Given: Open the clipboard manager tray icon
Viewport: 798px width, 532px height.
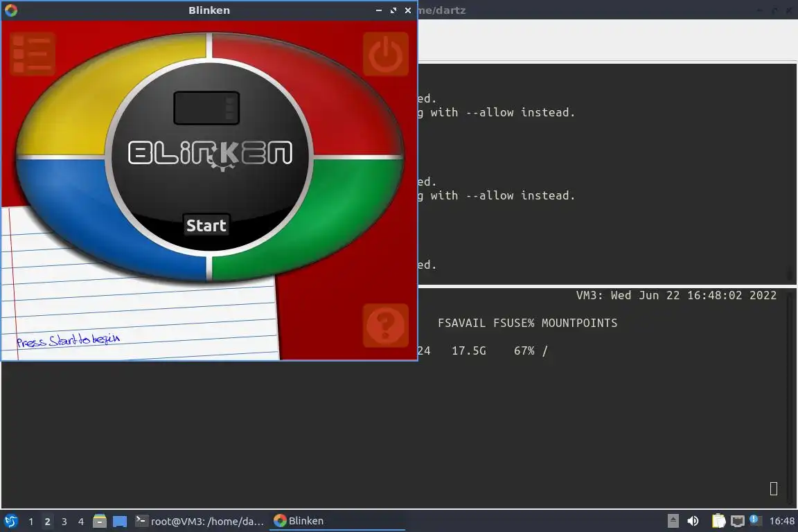Looking at the screenshot, I should [718, 521].
